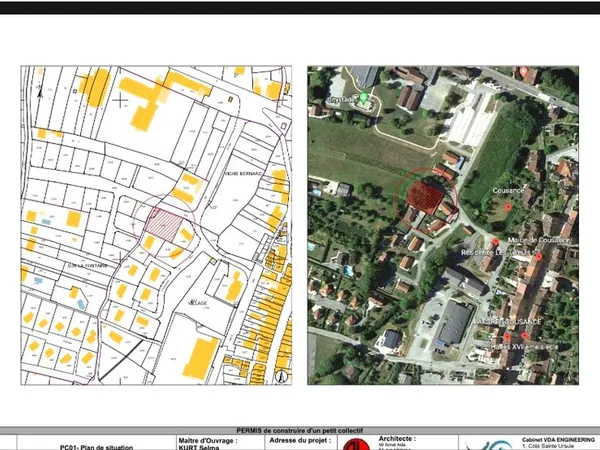
Task: Click the pink map pin on top-right rooftop
Action: pos(524,71)
